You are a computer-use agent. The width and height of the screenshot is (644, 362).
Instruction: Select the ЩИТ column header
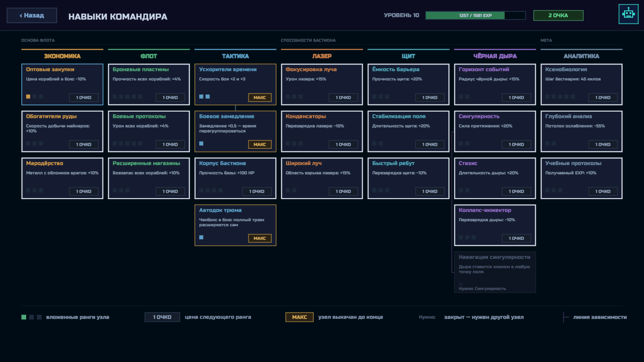pyautogui.click(x=409, y=56)
